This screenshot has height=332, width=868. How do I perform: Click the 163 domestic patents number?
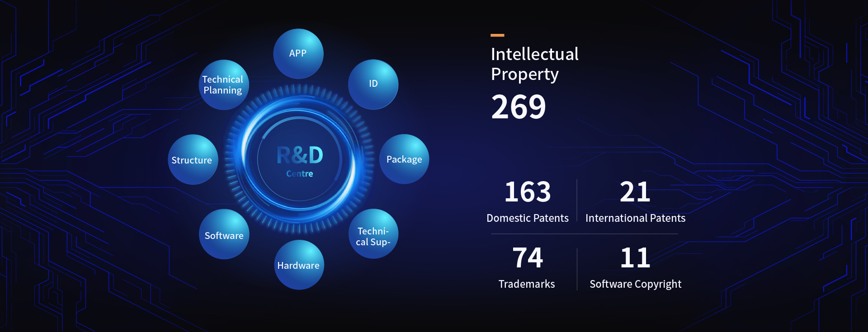[x=528, y=192]
